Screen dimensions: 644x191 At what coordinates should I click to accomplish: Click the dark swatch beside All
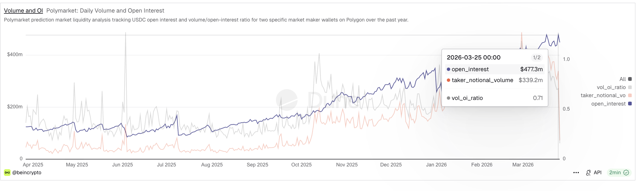630,79
